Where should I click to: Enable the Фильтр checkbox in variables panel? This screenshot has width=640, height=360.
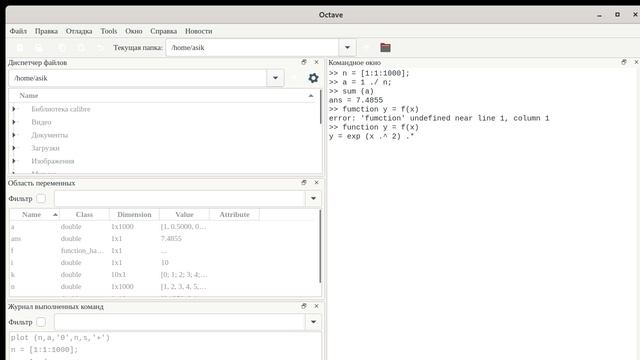click(x=41, y=198)
